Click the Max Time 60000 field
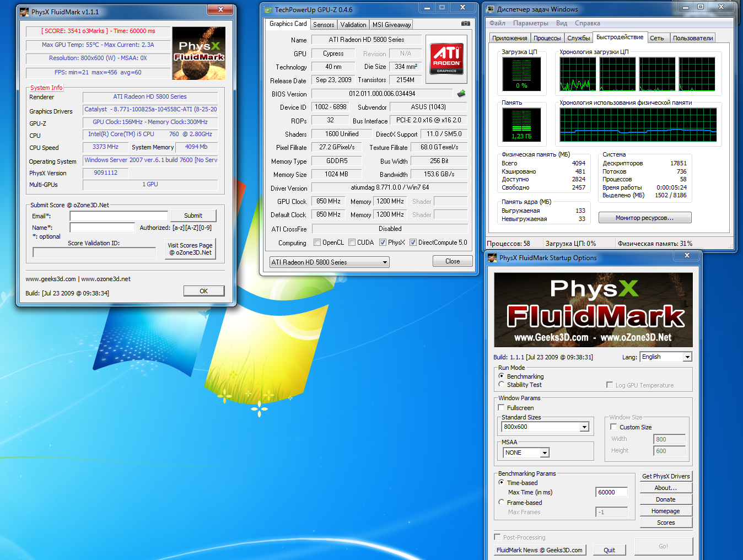Viewport: 743px width, 560px height. pos(611,492)
